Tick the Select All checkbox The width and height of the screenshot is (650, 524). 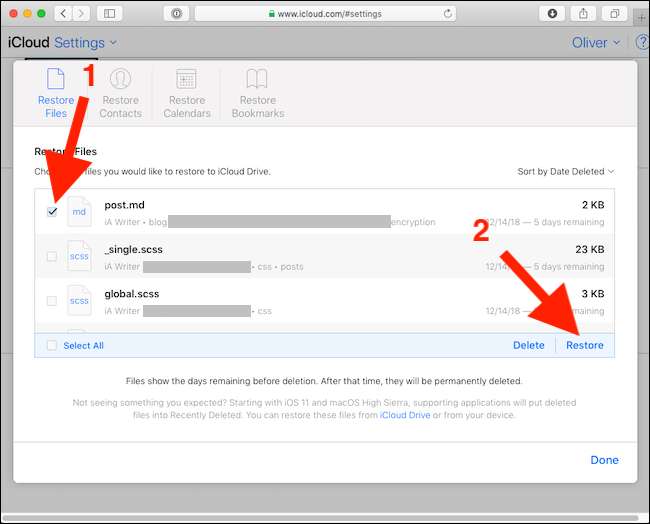52,345
